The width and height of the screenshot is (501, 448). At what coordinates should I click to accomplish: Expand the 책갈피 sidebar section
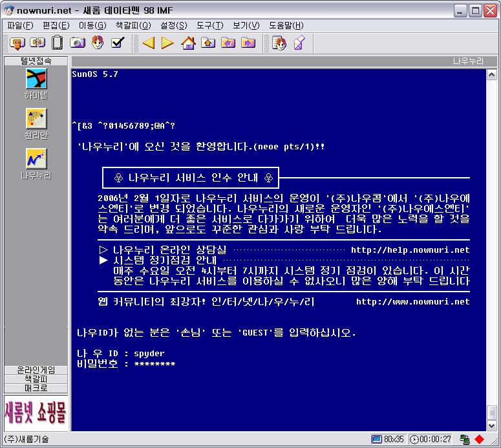click(36, 379)
